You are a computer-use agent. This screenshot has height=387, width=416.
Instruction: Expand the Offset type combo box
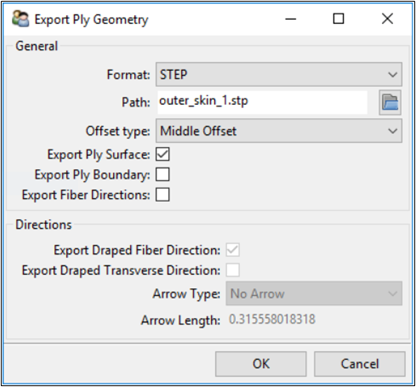(279, 131)
